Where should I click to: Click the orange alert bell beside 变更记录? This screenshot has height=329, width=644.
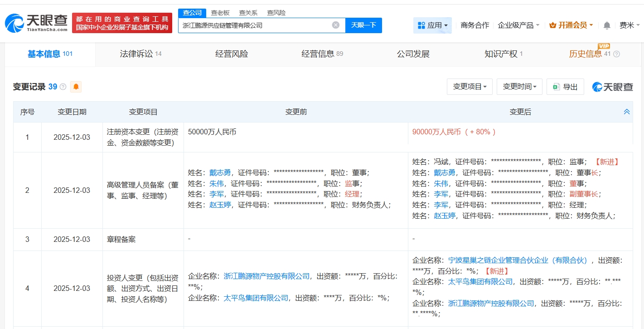point(76,87)
